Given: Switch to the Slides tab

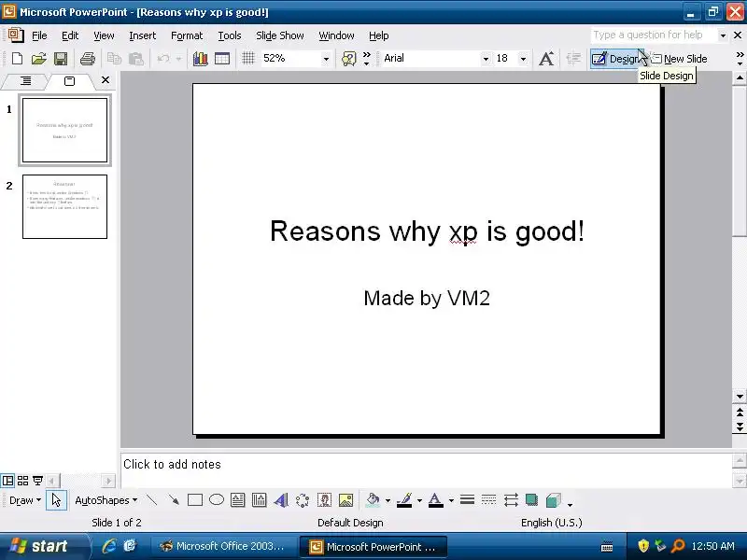Looking at the screenshot, I should pos(69,81).
